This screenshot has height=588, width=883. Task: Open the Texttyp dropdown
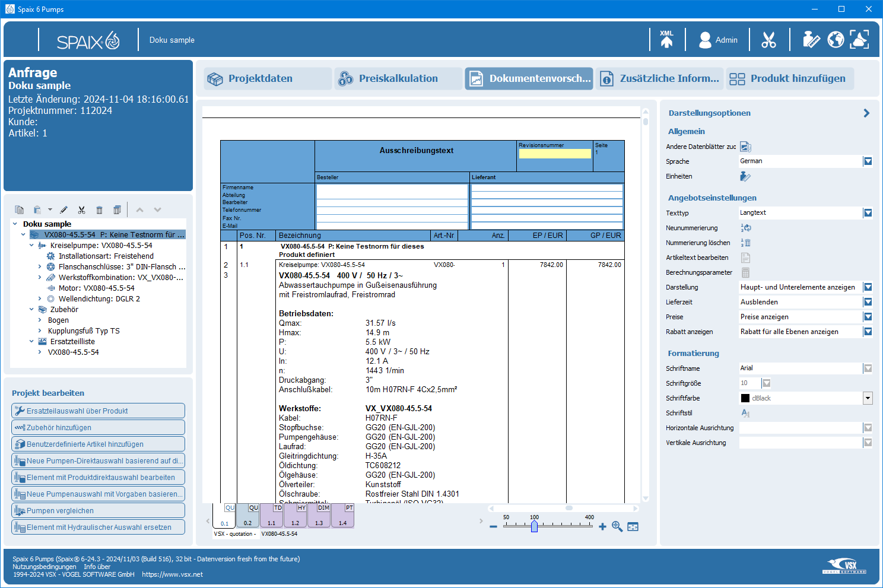tap(868, 213)
